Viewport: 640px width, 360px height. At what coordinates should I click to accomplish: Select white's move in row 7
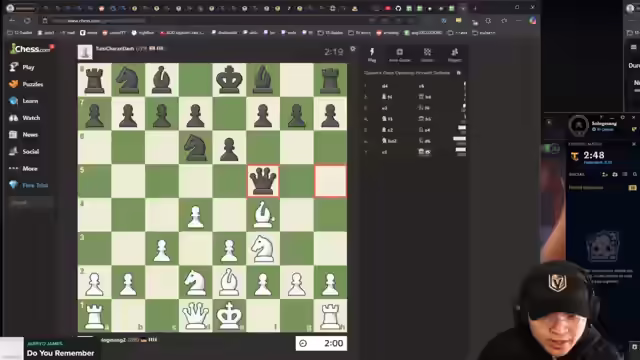[384, 152]
